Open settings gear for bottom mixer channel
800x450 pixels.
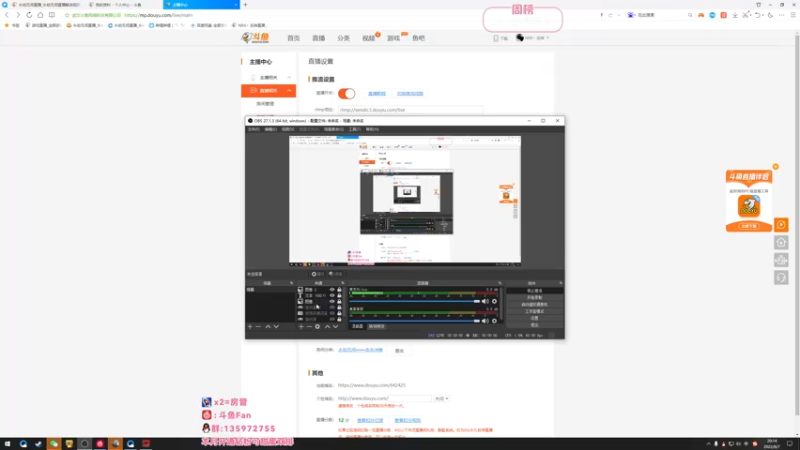(494, 321)
